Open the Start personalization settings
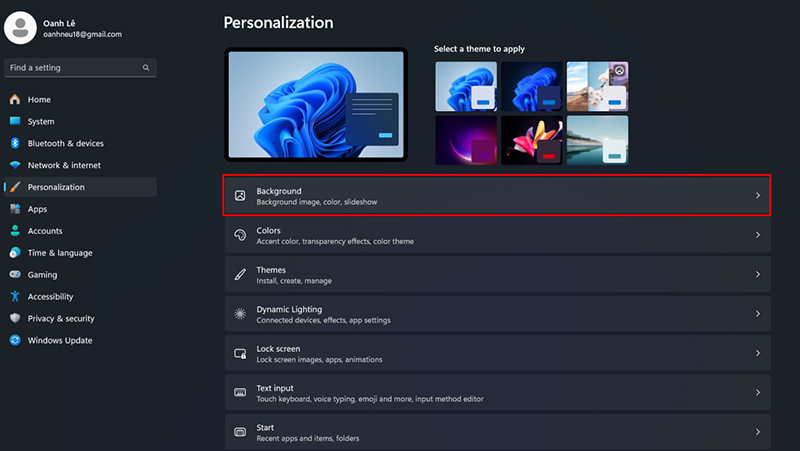Screen dimensions: 800x451 tap(497, 432)
